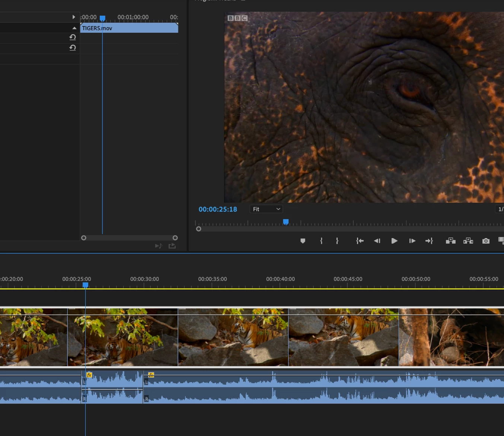Click the Add Marker button
504x436 pixels.
click(303, 241)
